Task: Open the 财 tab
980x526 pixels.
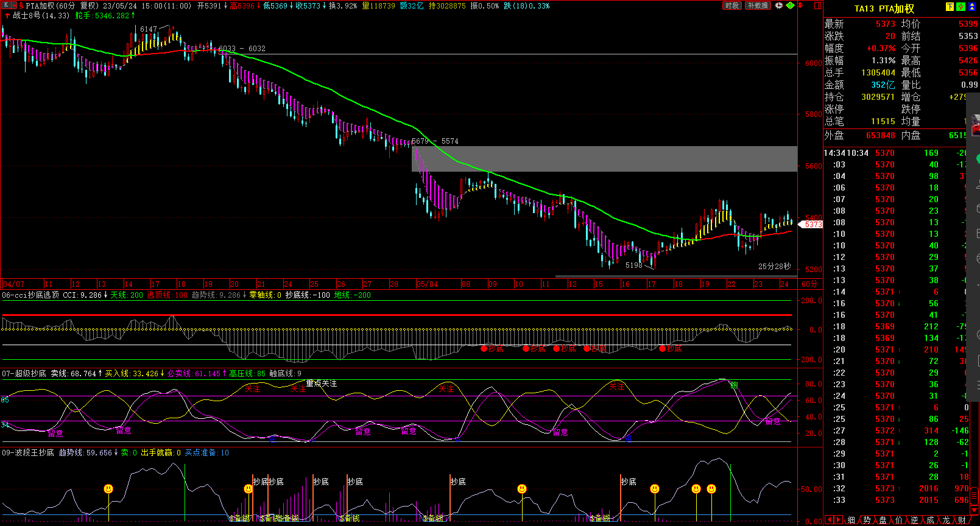Action: [962, 520]
